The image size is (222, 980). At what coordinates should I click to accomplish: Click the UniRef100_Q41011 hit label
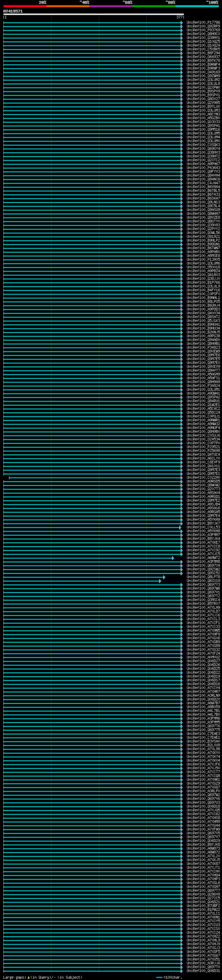(203, 466)
